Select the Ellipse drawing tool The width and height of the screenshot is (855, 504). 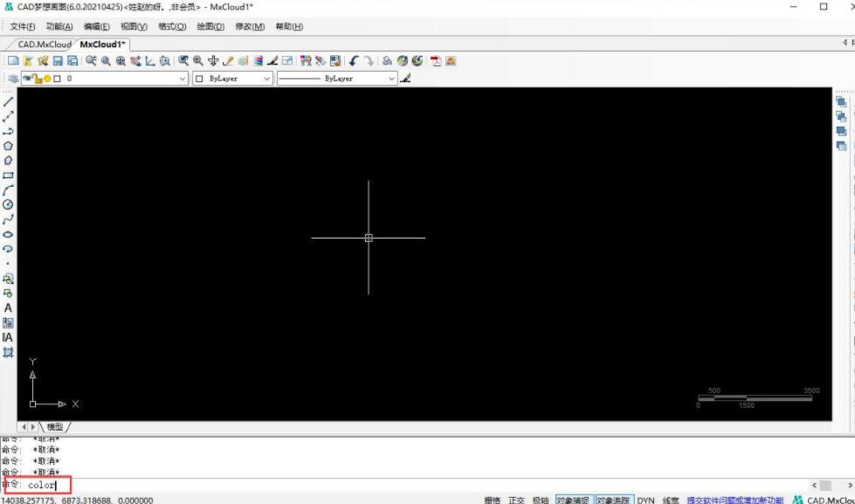[x=9, y=234]
